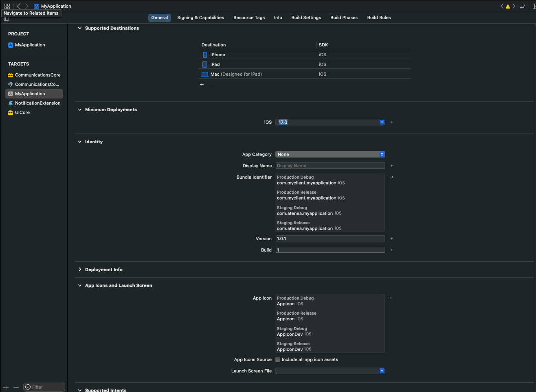This screenshot has width=536, height=392.
Task: Collapse the Supported Intents section
Action: (x=80, y=390)
